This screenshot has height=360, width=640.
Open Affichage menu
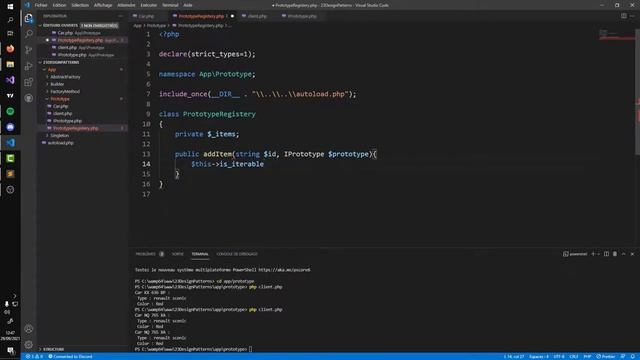pos(103,5)
